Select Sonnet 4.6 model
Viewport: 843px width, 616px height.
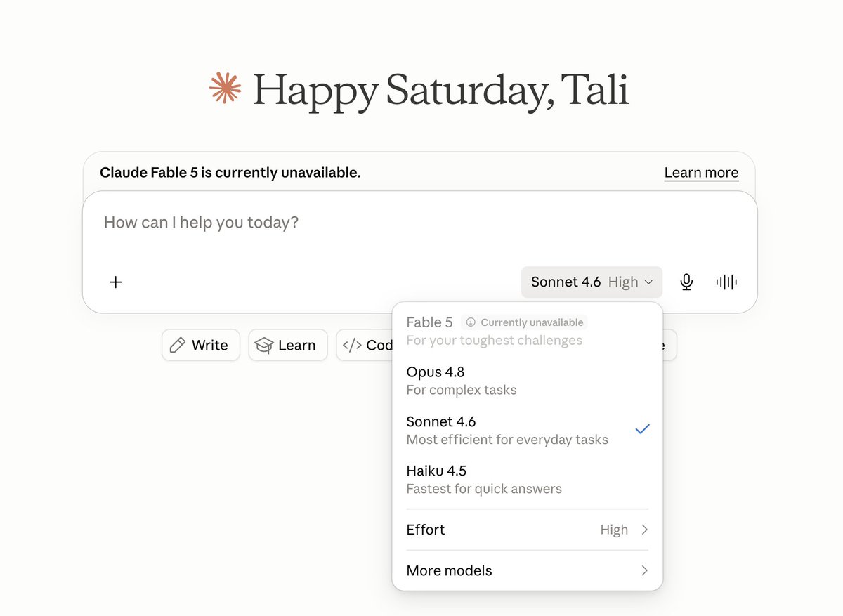click(x=528, y=430)
